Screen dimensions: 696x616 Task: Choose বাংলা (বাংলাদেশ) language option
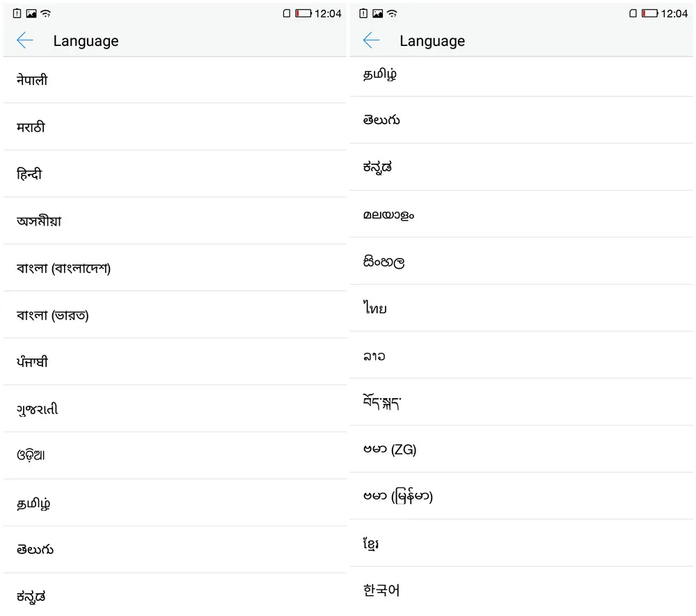[175, 268]
